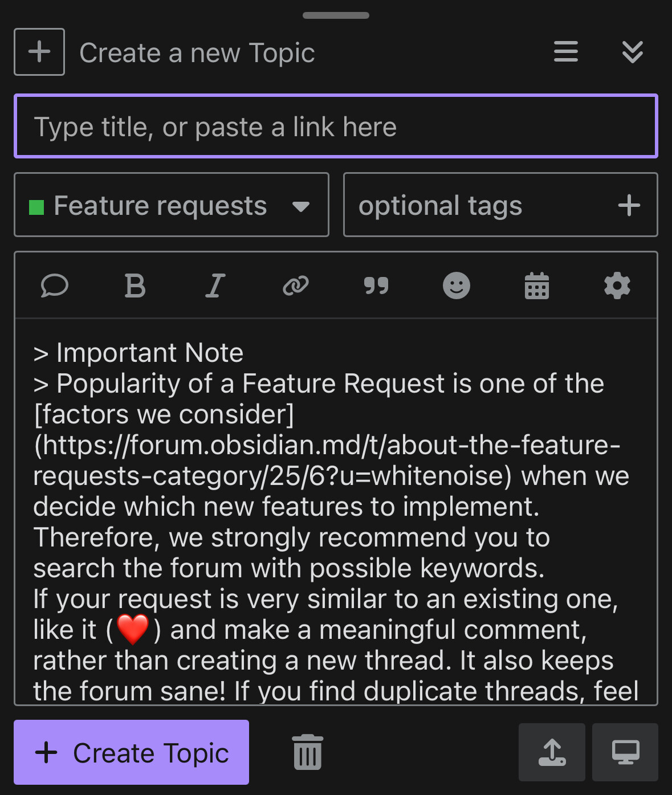Add tags in the optional tags selector

[500, 205]
